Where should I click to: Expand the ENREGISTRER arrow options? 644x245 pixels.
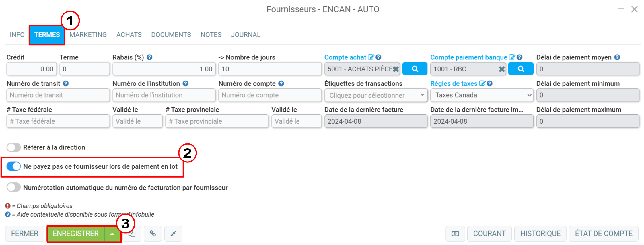[x=112, y=234]
